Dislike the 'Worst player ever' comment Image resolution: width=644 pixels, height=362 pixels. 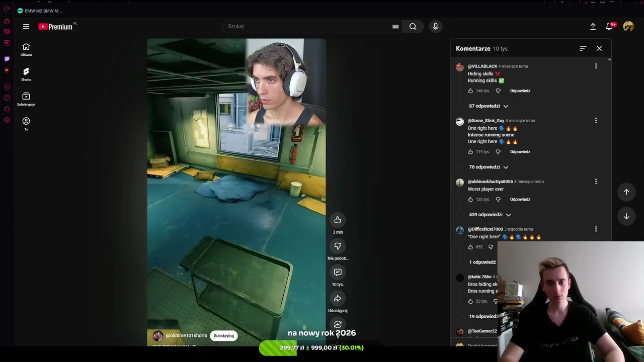tap(498, 200)
